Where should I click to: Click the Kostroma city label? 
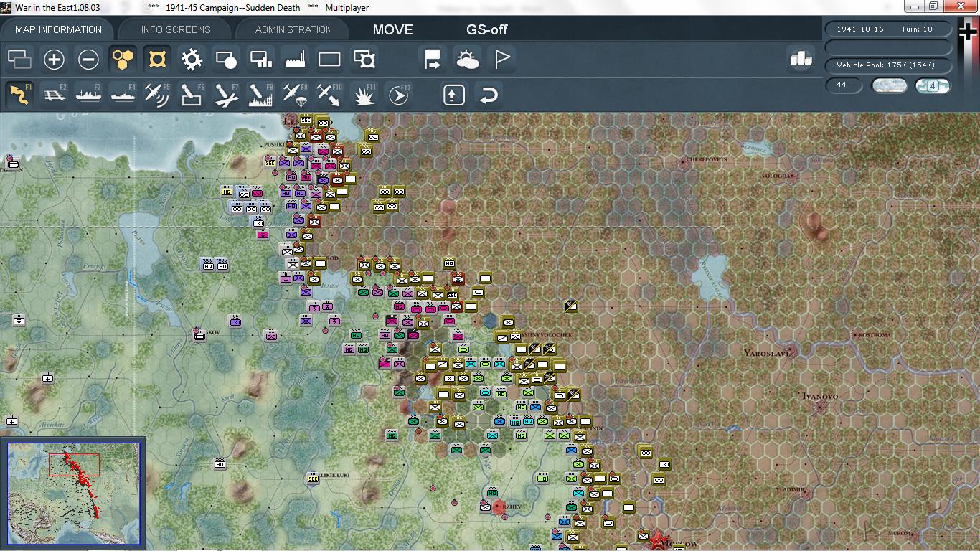point(875,334)
